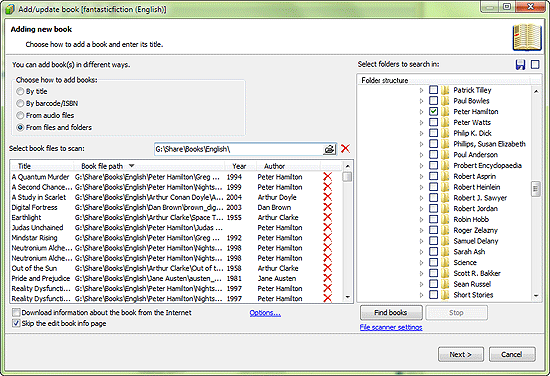Remove Mindstar Rising with red X
Screen dimensions: 550x376
(x=327, y=238)
